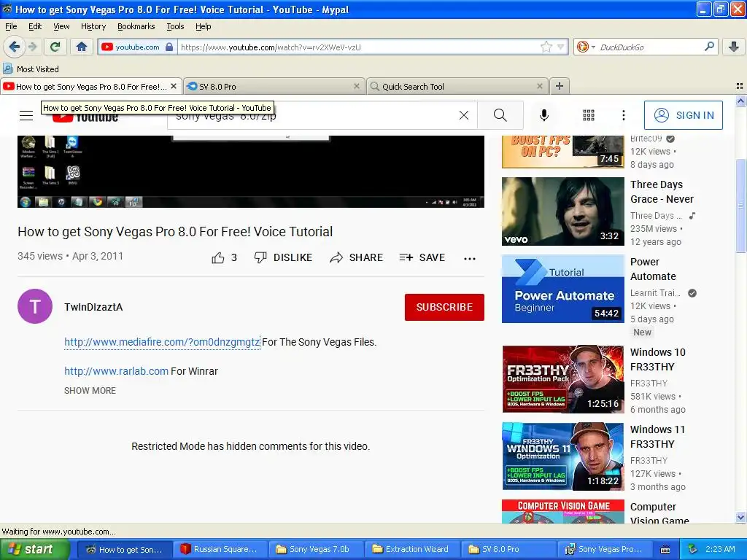Open the Sony Vegas 7.0b taskbar folder
Image resolution: width=747 pixels, height=560 pixels.
pos(316,549)
